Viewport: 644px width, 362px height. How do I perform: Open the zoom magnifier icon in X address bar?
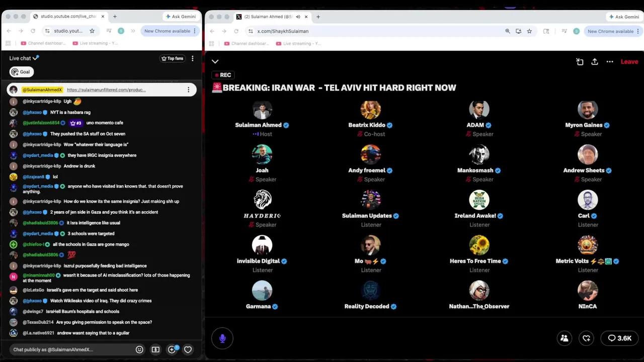point(508,31)
